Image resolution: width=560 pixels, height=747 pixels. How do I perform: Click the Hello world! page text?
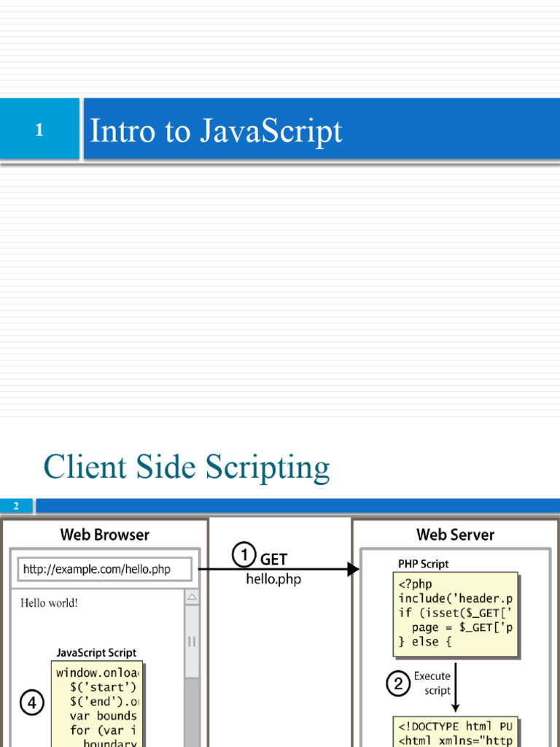(49, 603)
